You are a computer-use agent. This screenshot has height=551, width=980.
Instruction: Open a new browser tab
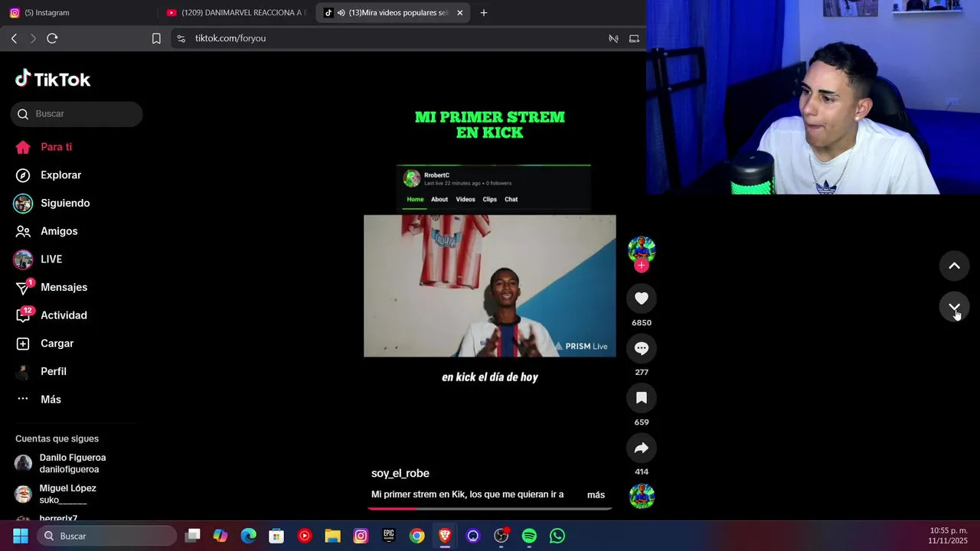(483, 12)
